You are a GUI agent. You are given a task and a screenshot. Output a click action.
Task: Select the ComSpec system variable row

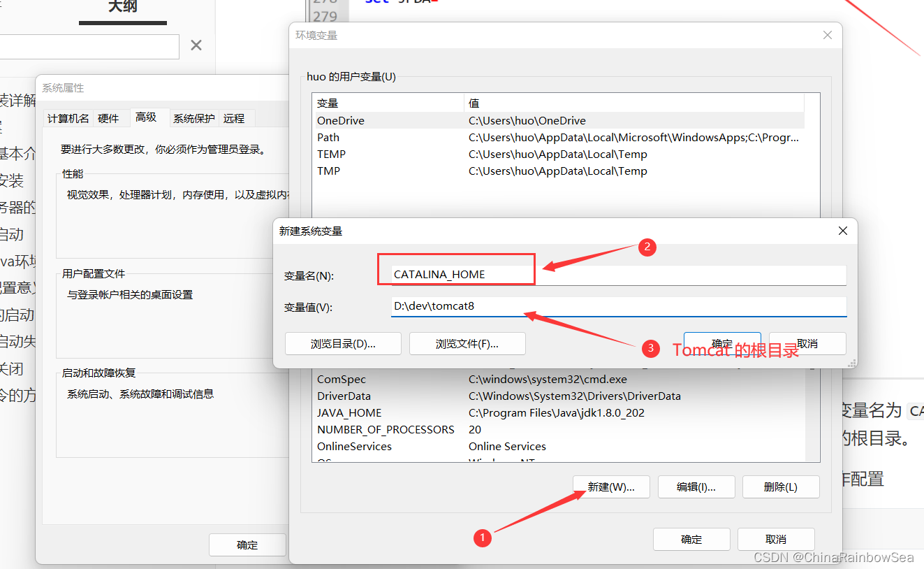pyautogui.click(x=559, y=379)
